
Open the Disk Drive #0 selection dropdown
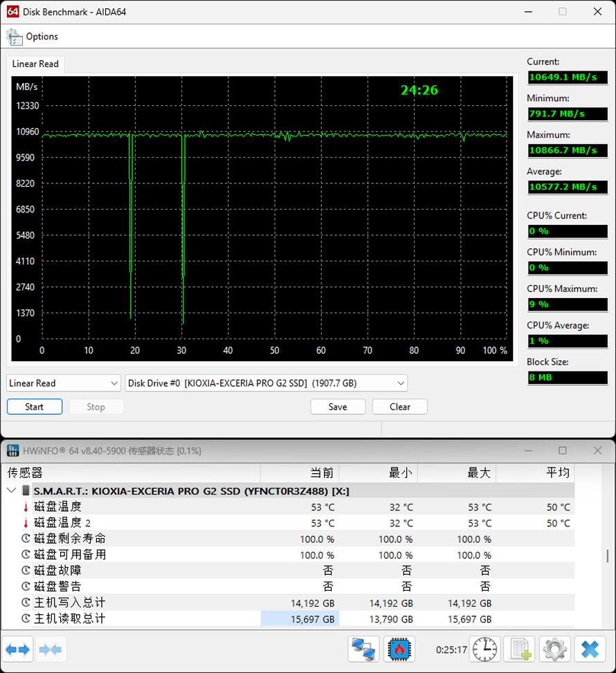[x=266, y=383]
